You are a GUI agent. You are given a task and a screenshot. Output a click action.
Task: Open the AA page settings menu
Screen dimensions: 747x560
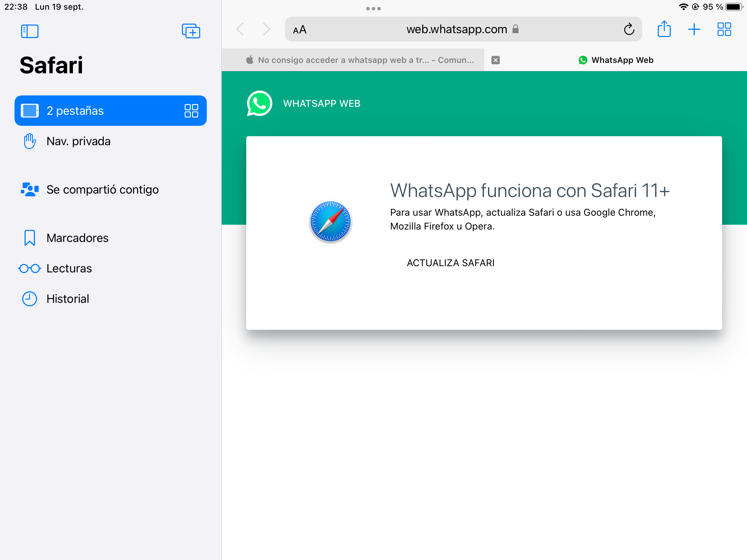coord(299,30)
